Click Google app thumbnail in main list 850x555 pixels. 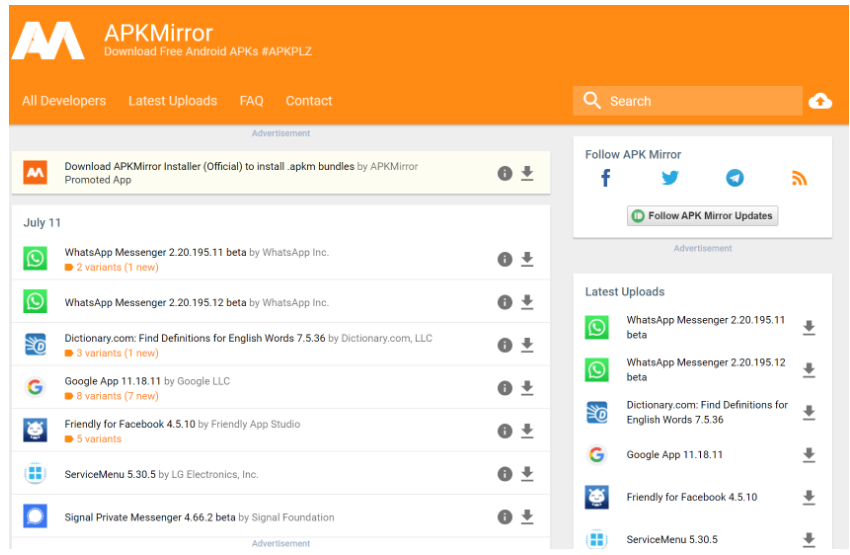point(35,388)
